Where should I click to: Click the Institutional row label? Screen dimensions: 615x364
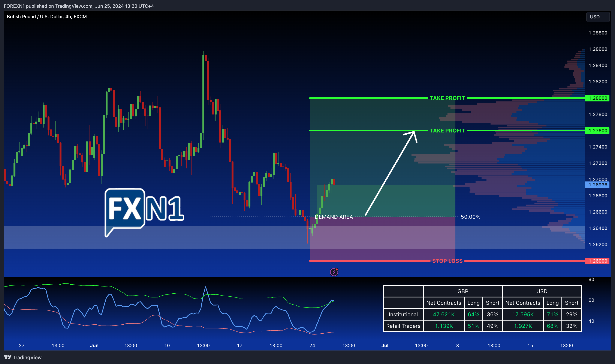pos(403,314)
